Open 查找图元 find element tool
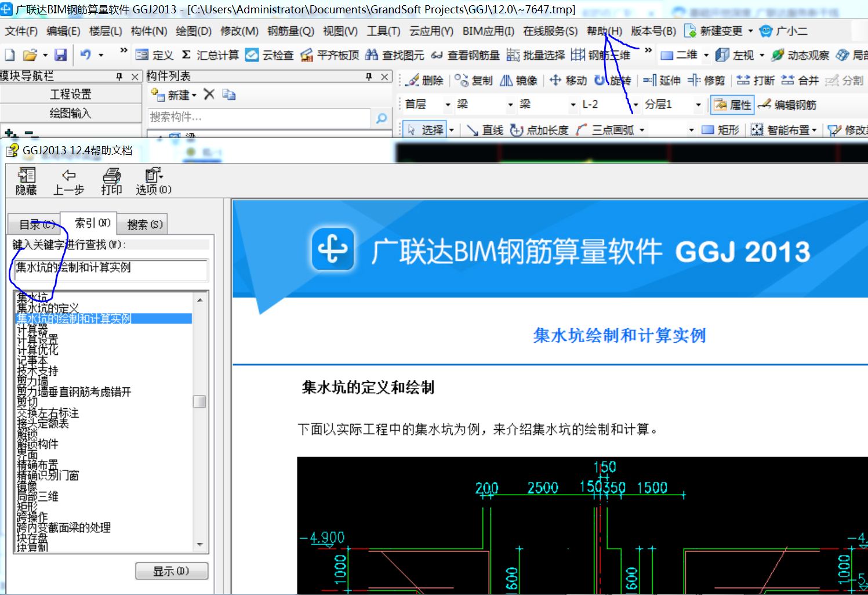Viewport: 868px width, 595px height. pos(395,55)
